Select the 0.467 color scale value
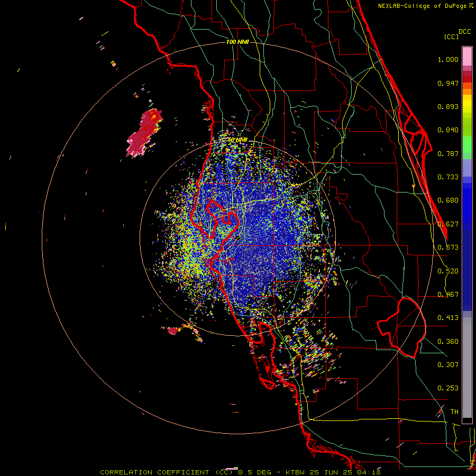 (448, 295)
